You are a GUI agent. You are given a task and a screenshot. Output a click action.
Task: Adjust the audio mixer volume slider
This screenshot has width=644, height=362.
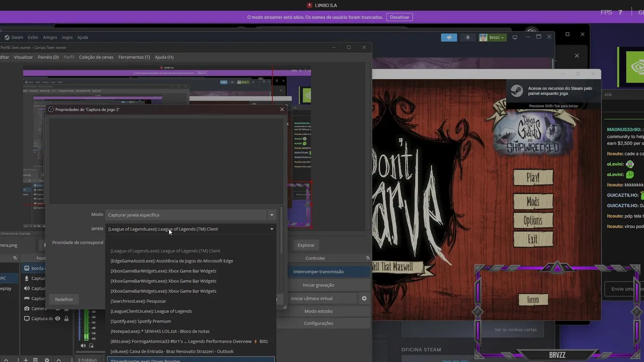coord(79,324)
